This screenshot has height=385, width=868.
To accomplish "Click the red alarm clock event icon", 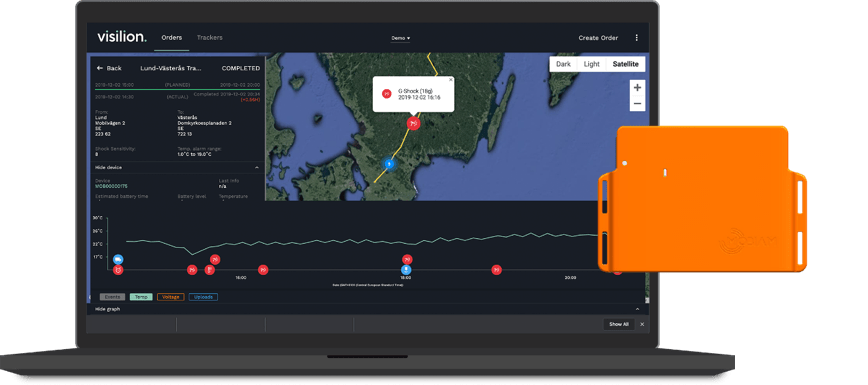I will tap(118, 270).
